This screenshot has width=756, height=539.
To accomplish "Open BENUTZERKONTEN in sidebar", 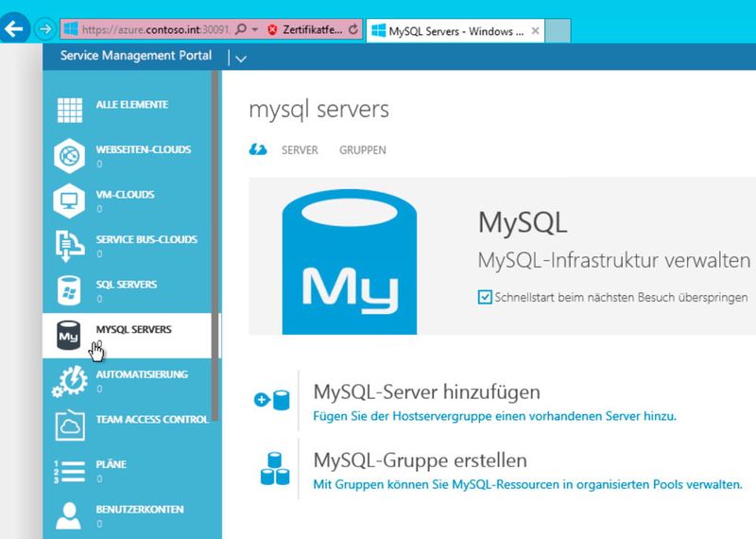I will coord(139,509).
